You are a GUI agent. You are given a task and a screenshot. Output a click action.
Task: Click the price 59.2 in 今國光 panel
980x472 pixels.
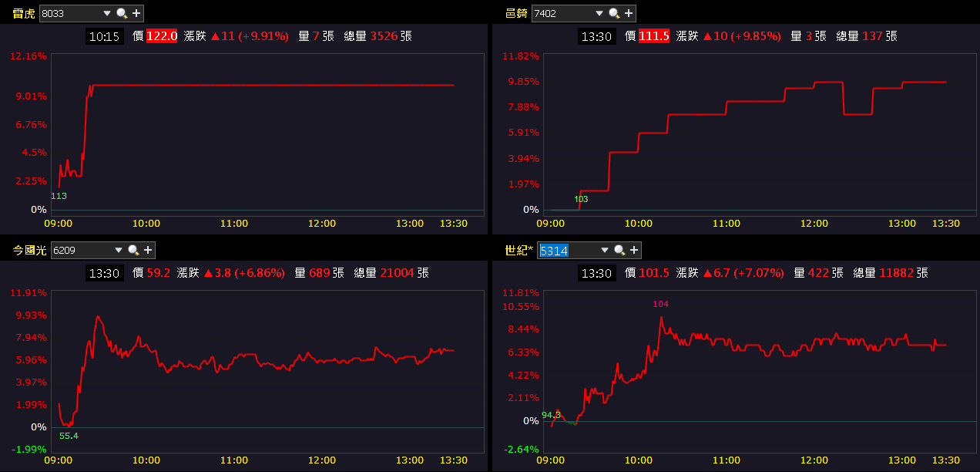tap(159, 272)
